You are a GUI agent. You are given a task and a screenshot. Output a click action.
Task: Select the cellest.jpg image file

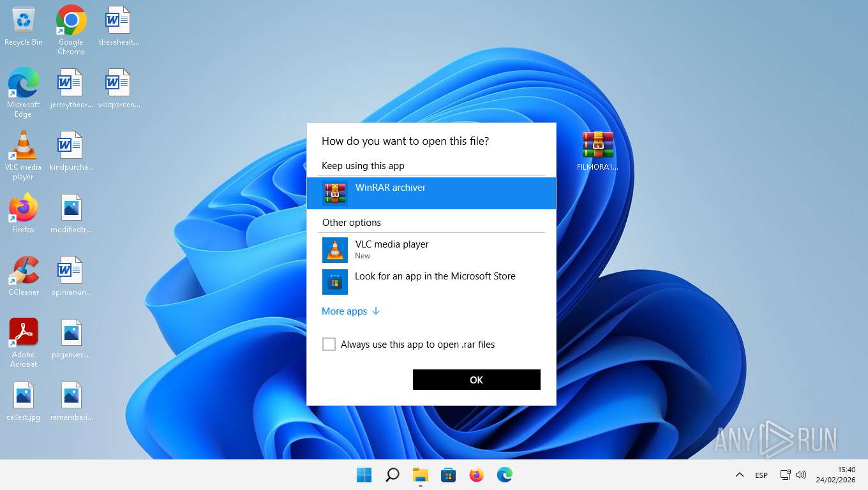[24, 402]
